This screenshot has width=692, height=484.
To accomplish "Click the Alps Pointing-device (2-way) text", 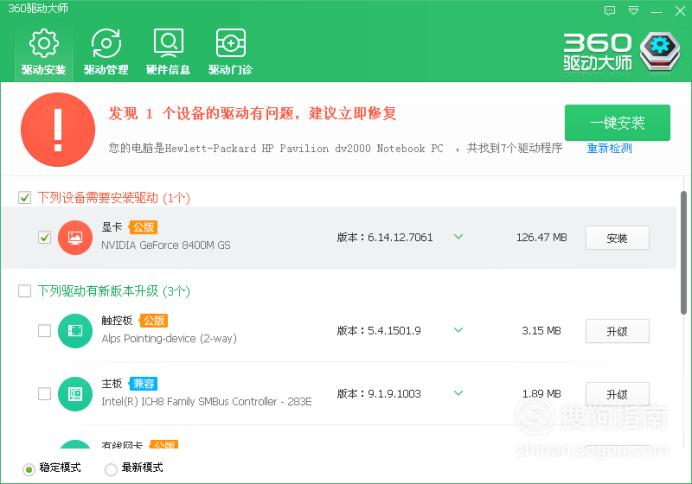I will pos(169,339).
